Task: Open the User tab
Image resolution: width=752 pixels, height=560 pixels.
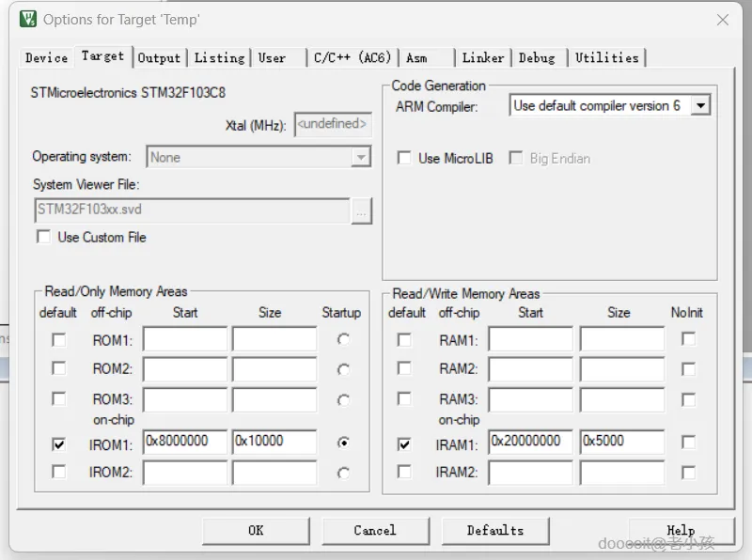Action: 278,58
